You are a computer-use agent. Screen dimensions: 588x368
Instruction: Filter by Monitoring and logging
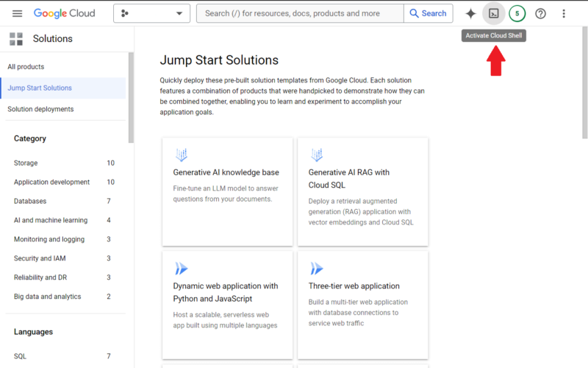point(64,240)
